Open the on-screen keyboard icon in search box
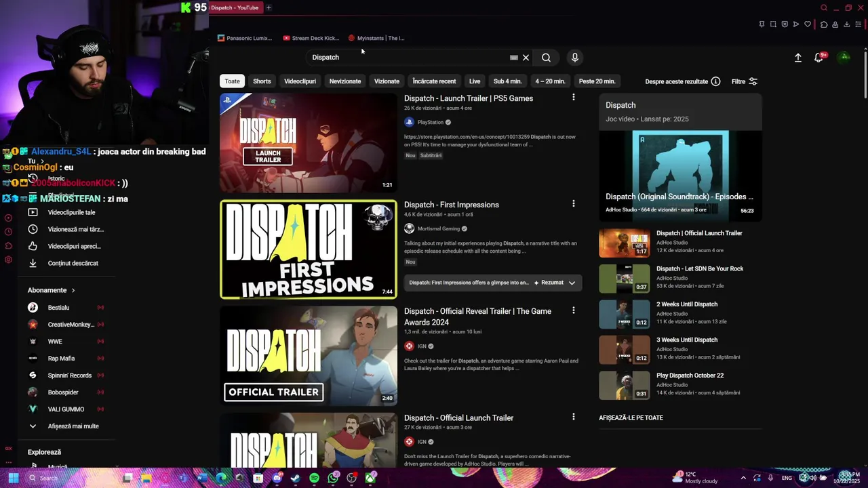The height and width of the screenshot is (488, 868). (513, 58)
